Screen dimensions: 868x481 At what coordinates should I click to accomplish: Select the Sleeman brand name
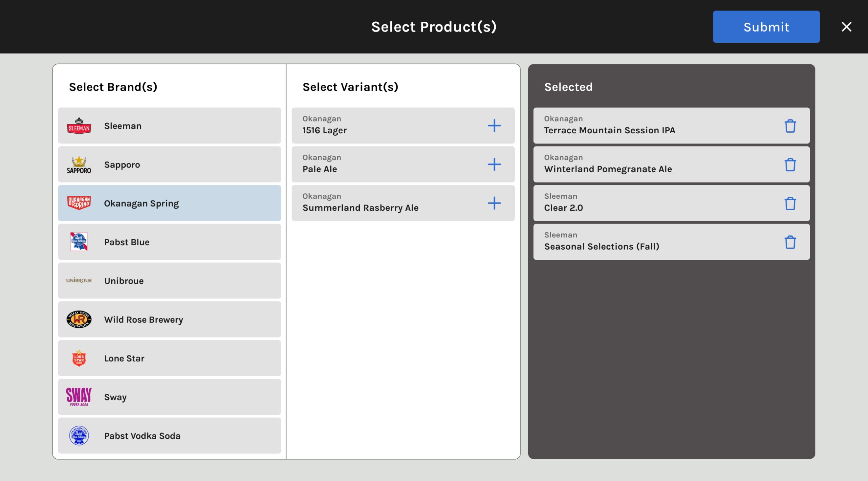[x=123, y=126]
